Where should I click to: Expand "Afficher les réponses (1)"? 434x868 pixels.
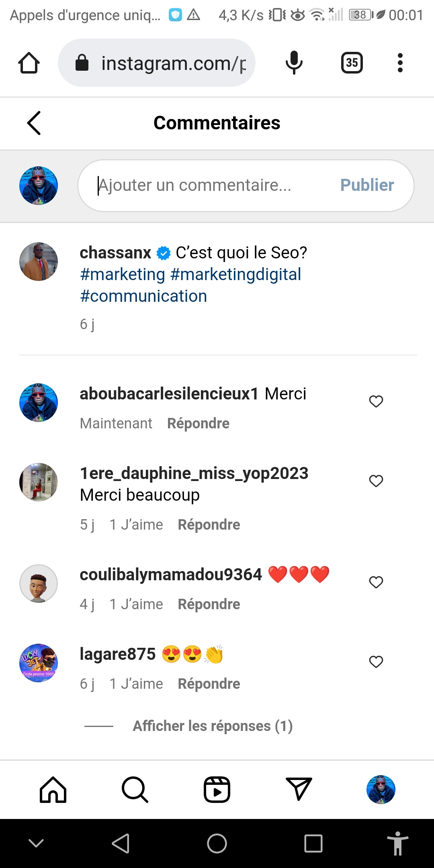pos(213,726)
